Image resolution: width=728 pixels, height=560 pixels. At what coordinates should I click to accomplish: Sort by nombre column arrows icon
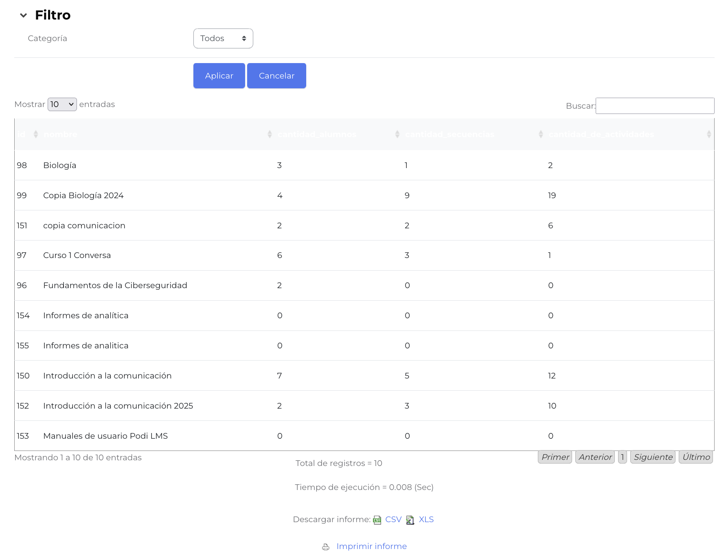(270, 134)
